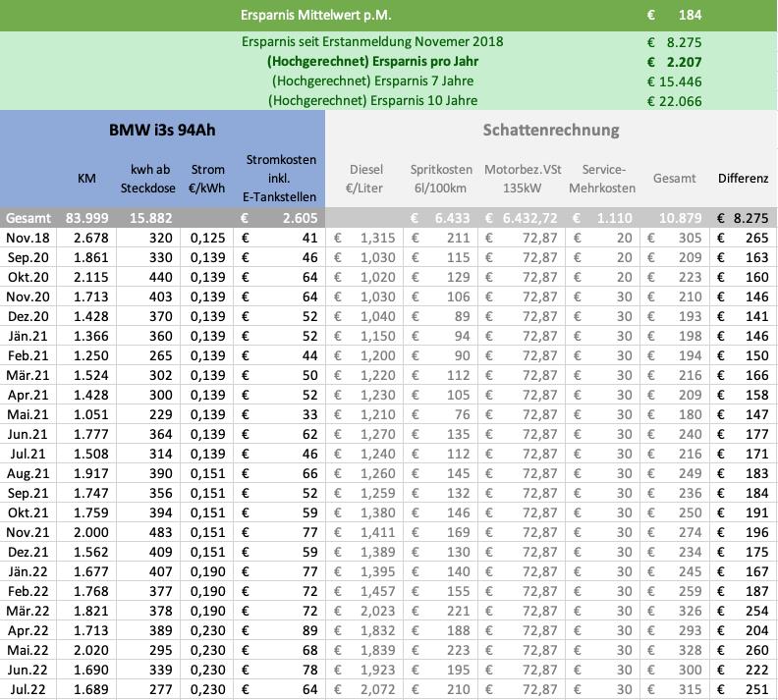Select the 'kwh ab Steckdose' column header
This screenshot has height=700, width=778.
point(148,179)
